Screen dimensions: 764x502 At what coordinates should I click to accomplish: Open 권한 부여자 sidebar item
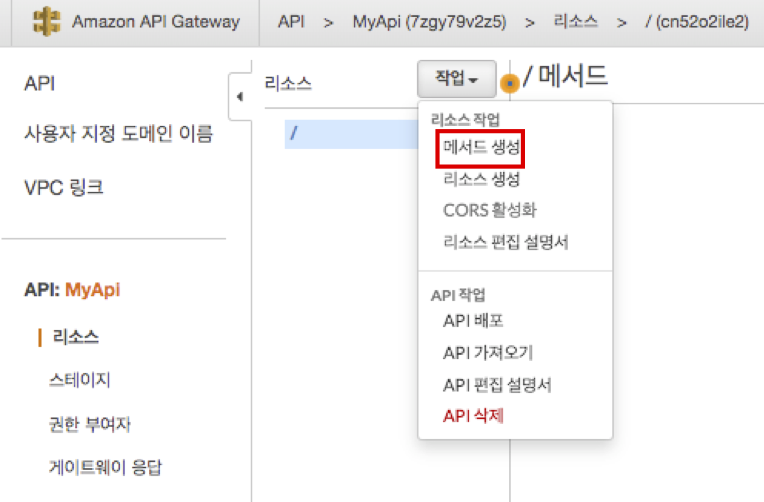(x=89, y=423)
